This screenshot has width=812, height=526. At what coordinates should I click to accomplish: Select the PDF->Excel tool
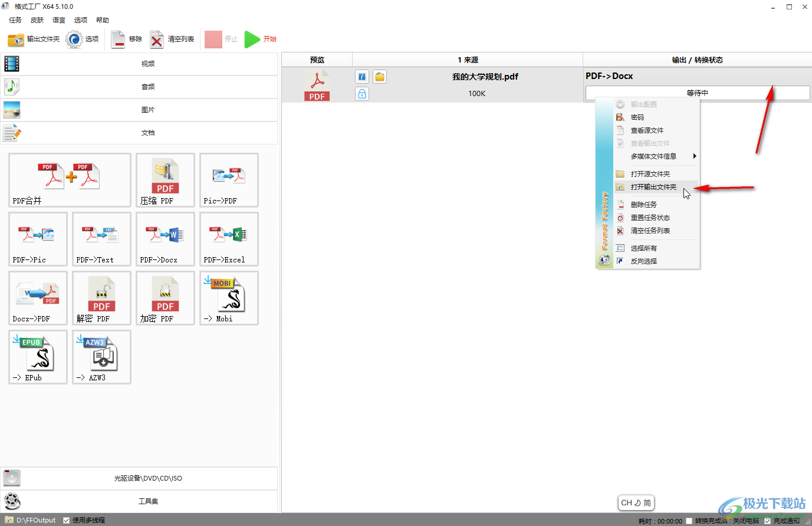pos(229,239)
